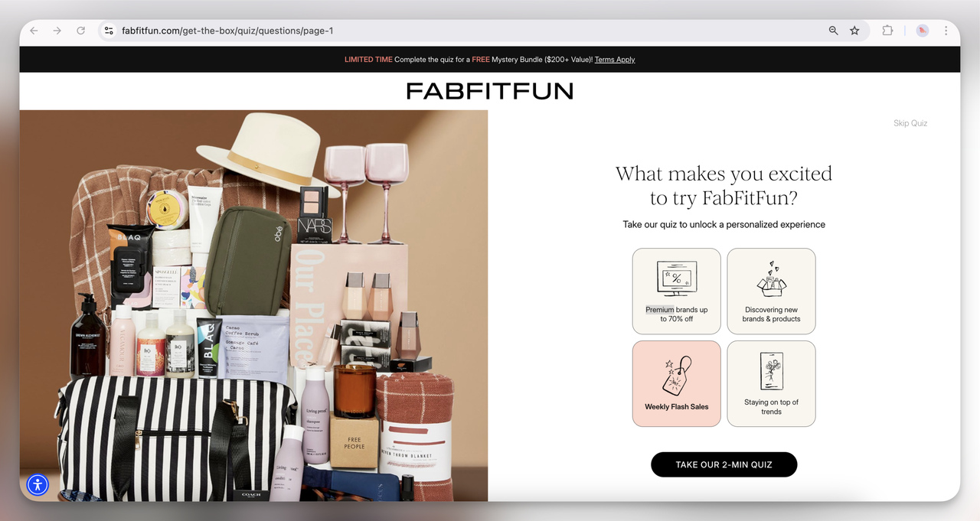980x521 pixels.
Task: Click 'LIMITED TIME' banner text
Action: pos(368,60)
